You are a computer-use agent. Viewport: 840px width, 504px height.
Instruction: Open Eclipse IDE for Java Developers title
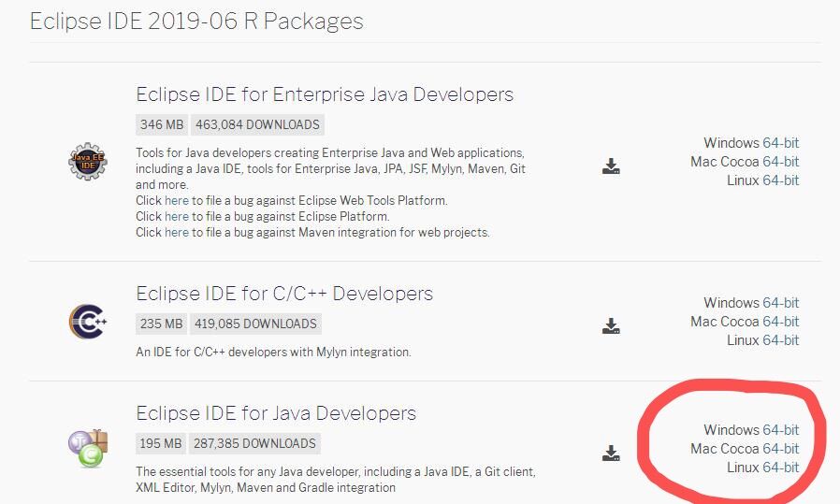pos(276,413)
